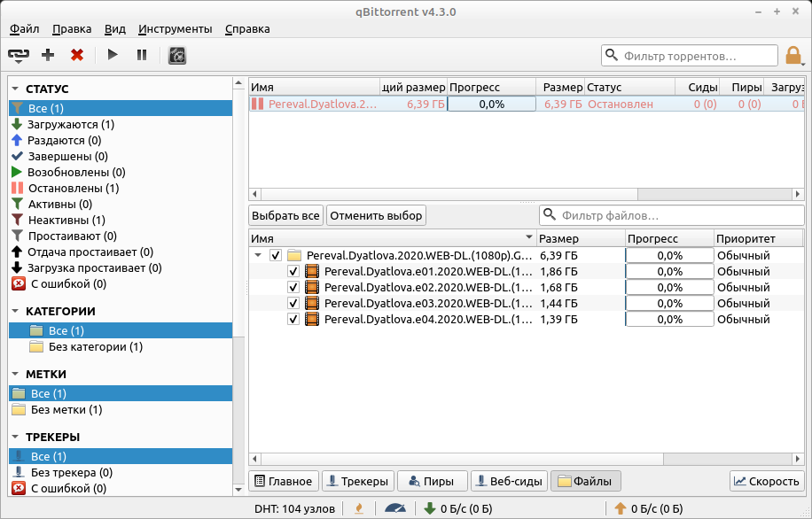This screenshot has height=519, width=812.
Task: Select the Без метки (1) tag filter
Action: (x=121, y=410)
